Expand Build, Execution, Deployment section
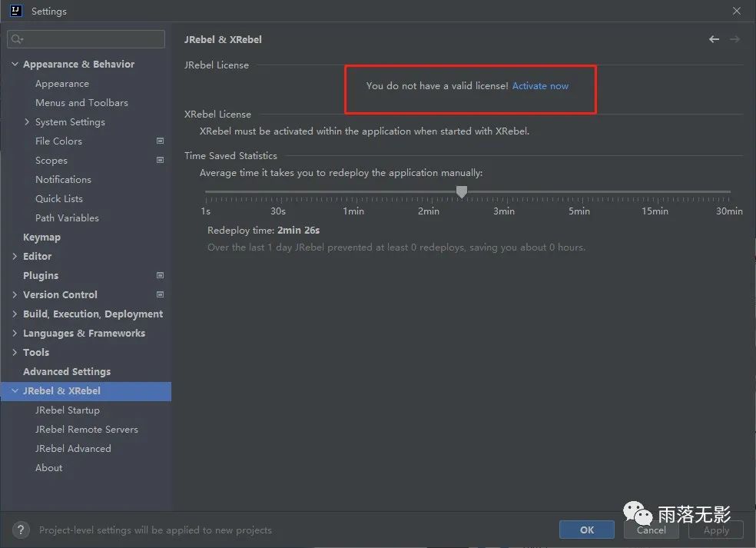The width and height of the screenshot is (756, 548). point(15,314)
